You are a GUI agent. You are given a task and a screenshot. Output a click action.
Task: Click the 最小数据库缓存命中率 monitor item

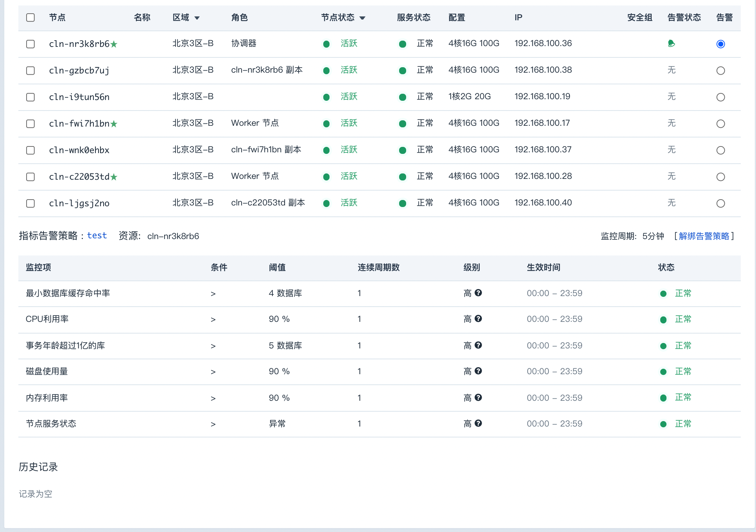68,293
